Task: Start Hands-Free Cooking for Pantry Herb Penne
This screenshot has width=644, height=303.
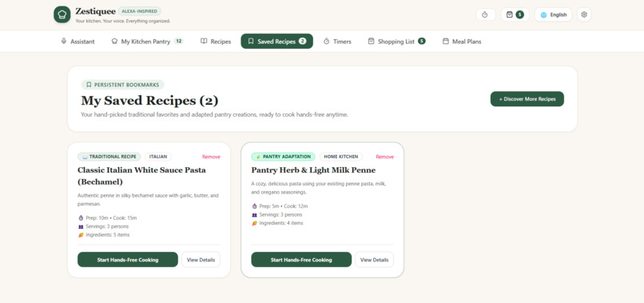Action: click(x=301, y=260)
